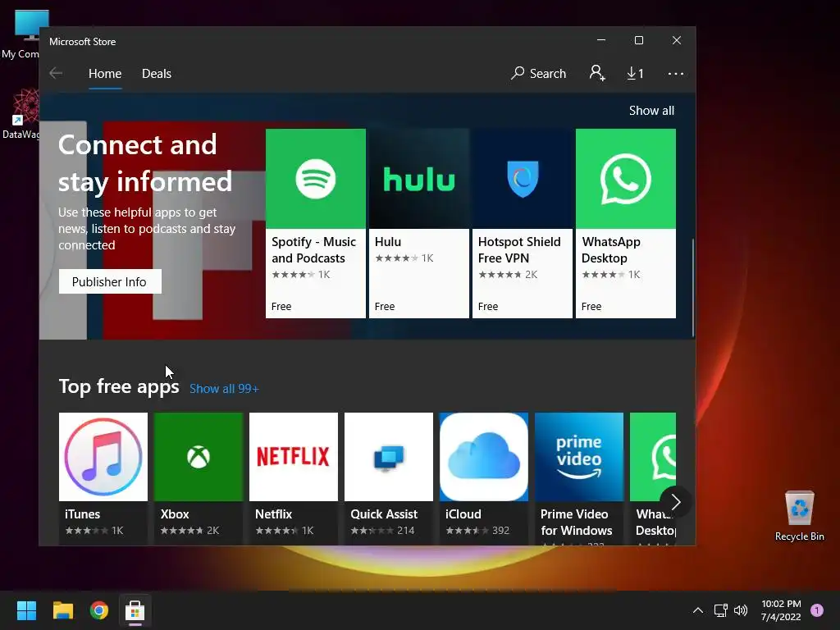Image resolution: width=840 pixels, height=630 pixels.
Task: Open File Explorer from the taskbar
Action: pyautogui.click(x=62, y=610)
